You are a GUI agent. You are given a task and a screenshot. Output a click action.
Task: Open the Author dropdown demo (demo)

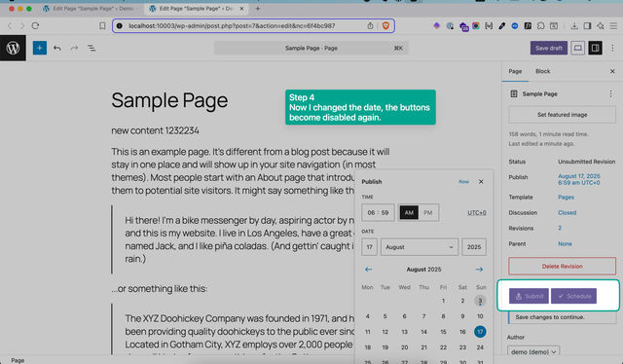(x=533, y=351)
